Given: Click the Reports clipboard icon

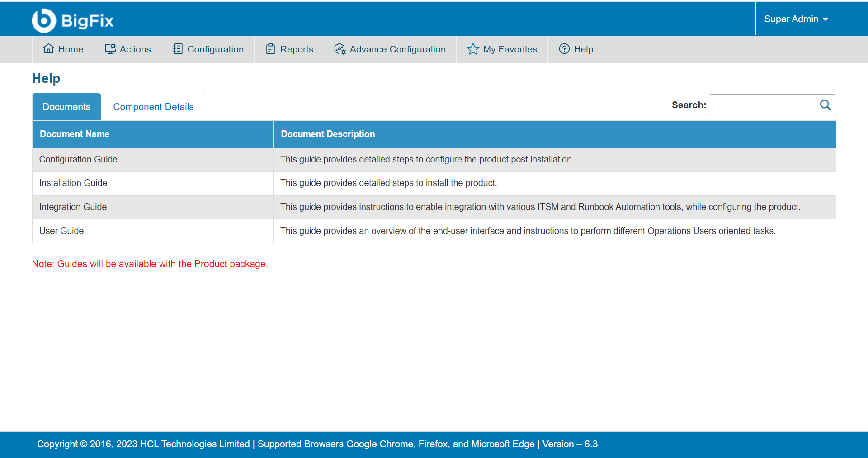Looking at the screenshot, I should (x=270, y=49).
